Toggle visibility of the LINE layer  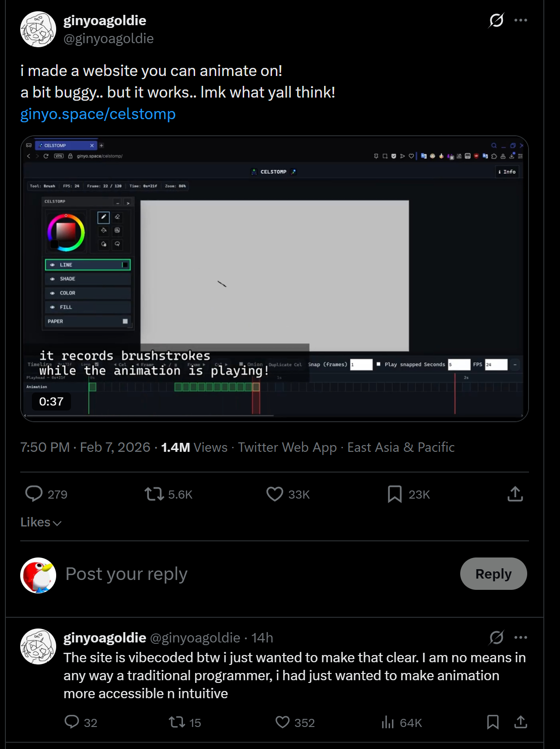point(53,265)
